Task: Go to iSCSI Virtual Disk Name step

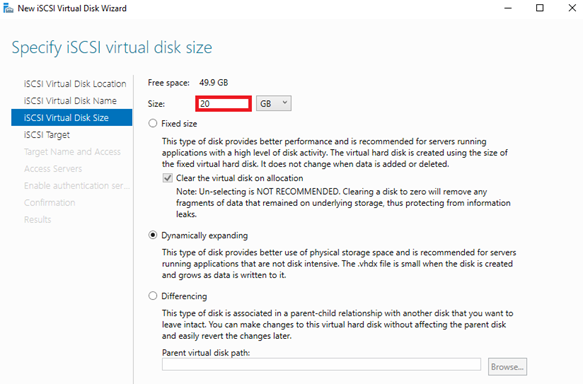Action: click(x=70, y=101)
